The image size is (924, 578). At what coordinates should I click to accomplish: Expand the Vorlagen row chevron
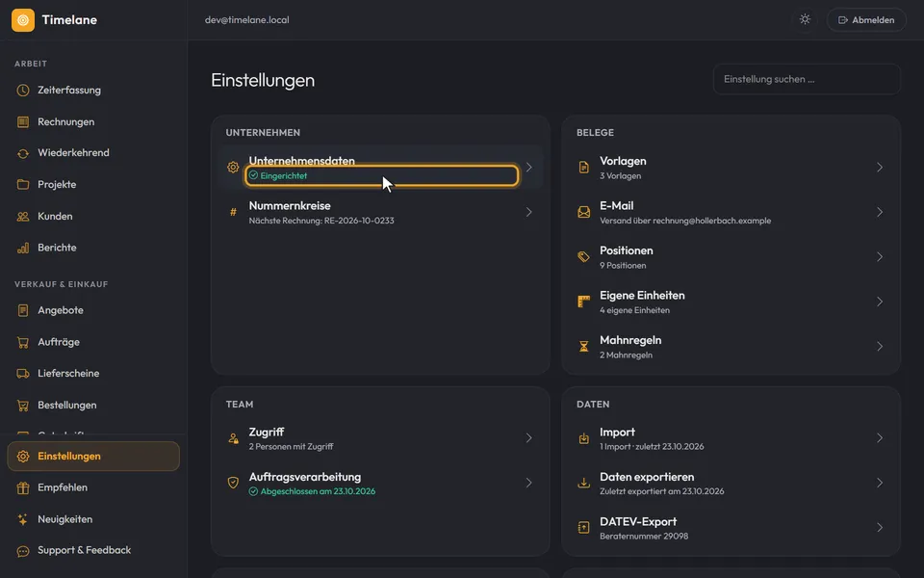tap(880, 168)
